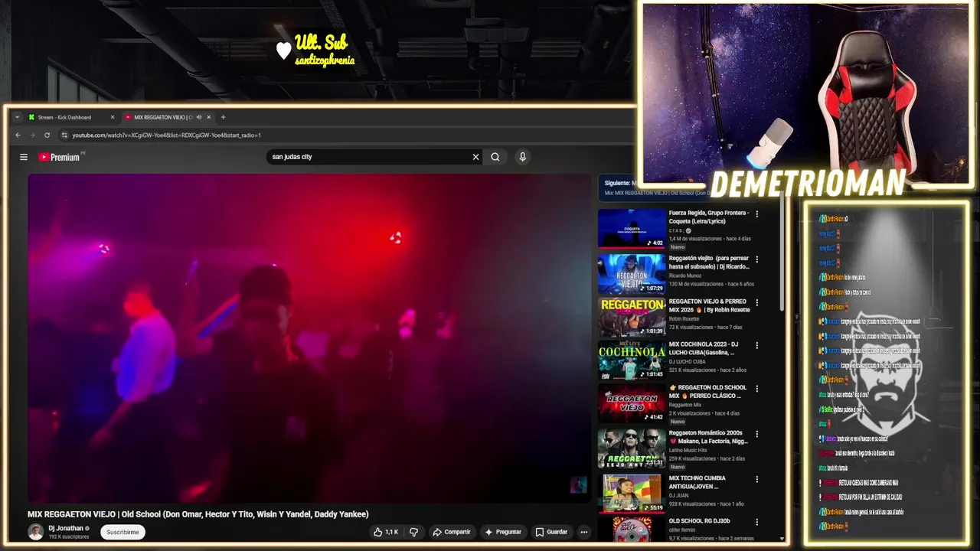The height and width of the screenshot is (551, 980).
Task: Expand the tab search dropdown arrow
Action: point(18,117)
